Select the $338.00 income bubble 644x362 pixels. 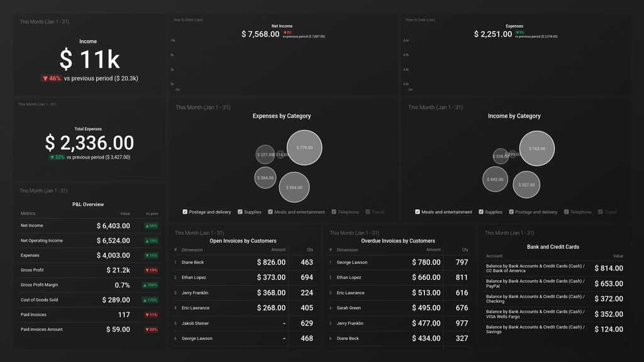[x=501, y=156]
